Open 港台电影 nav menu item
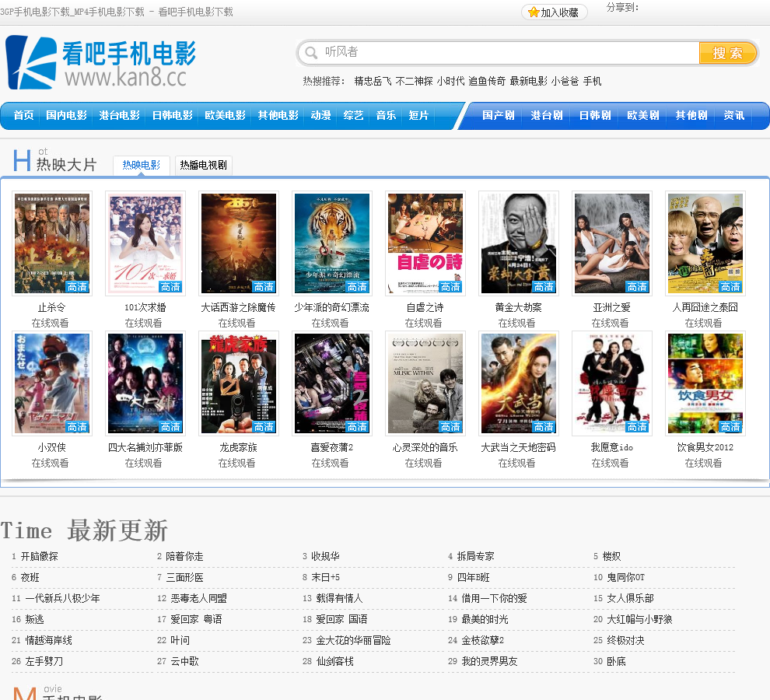 click(119, 115)
